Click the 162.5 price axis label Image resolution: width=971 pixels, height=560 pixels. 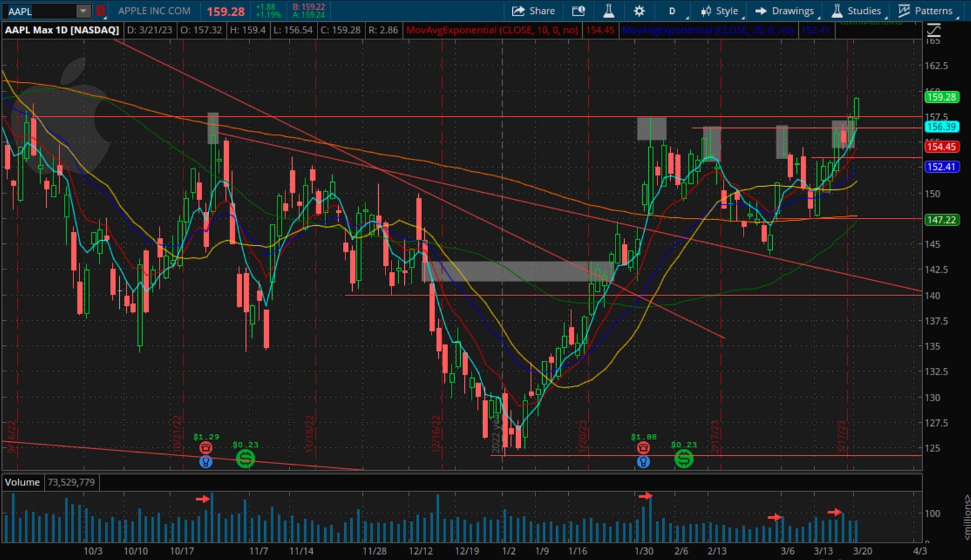tap(937, 65)
